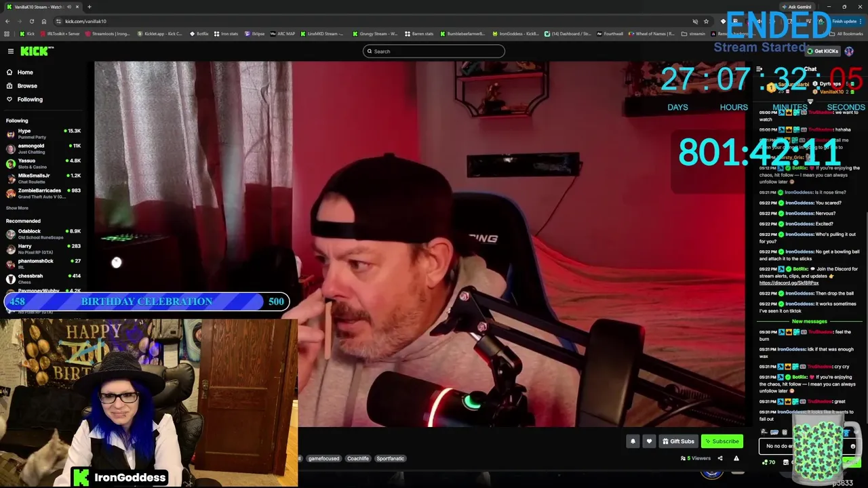Open a new browser tab
Viewport: 868px width, 488px height.
pyautogui.click(x=89, y=7)
